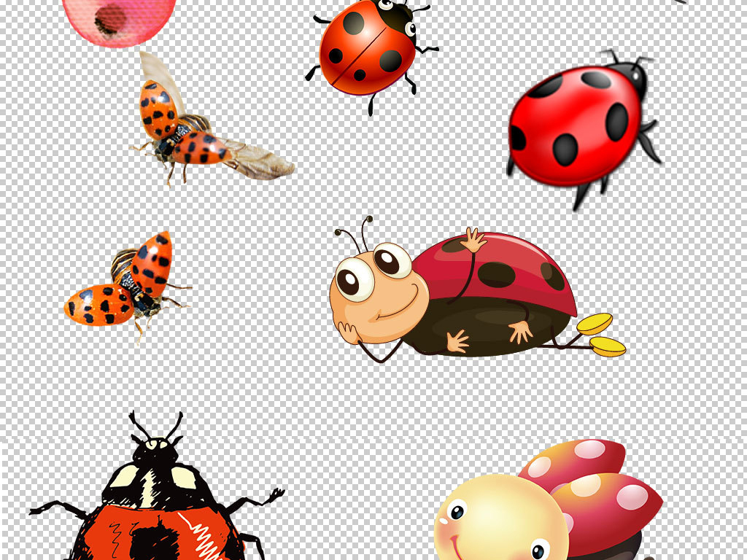Click the waving hand atop the cartoon ladybug's shell
Screen dimensions: 747x560
[473, 240]
